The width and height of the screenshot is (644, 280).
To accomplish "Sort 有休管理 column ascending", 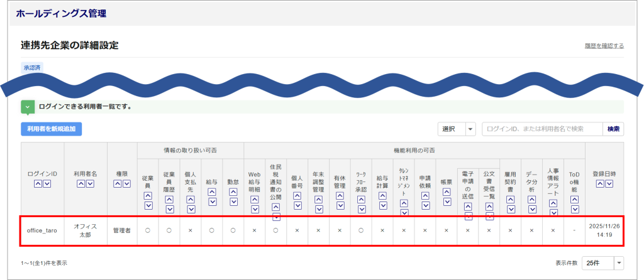I will pos(340,196).
